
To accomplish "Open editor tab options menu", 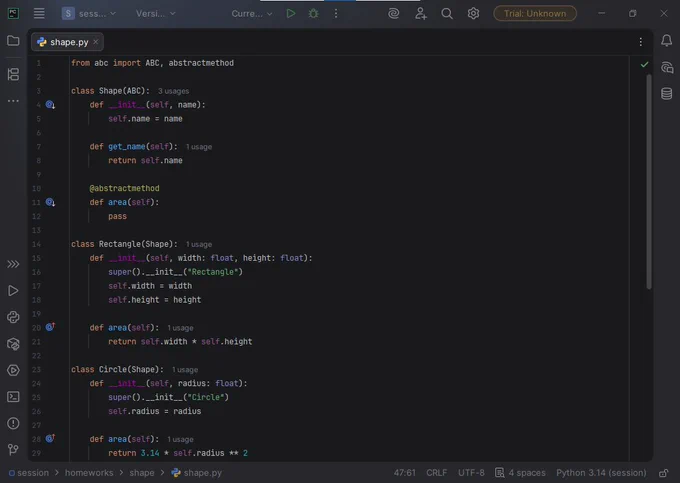I will click(x=641, y=42).
